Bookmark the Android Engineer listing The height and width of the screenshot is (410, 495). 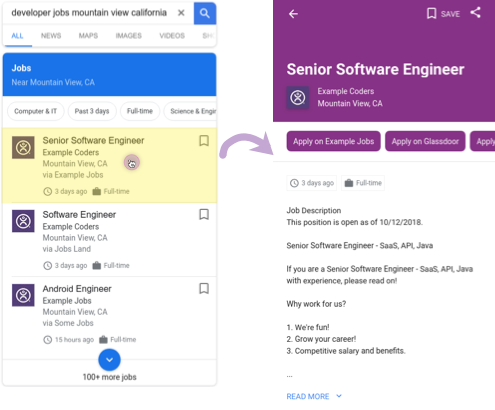204,288
